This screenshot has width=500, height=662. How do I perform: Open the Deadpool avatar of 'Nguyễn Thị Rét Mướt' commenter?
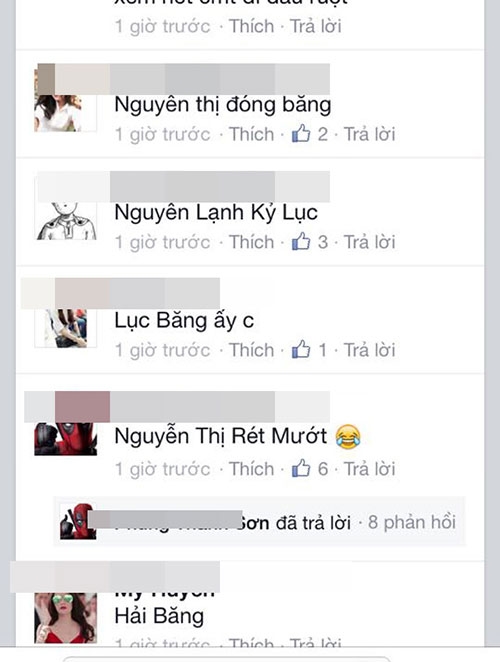tap(65, 439)
